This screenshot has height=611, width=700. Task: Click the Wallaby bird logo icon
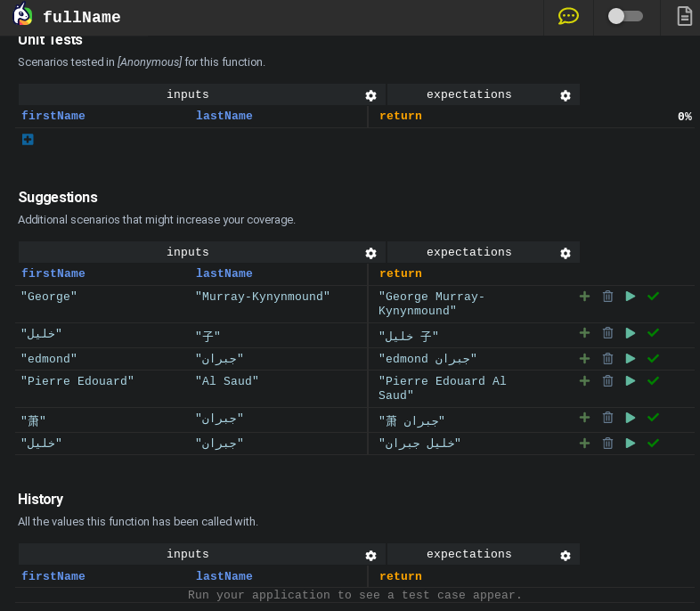(22, 16)
